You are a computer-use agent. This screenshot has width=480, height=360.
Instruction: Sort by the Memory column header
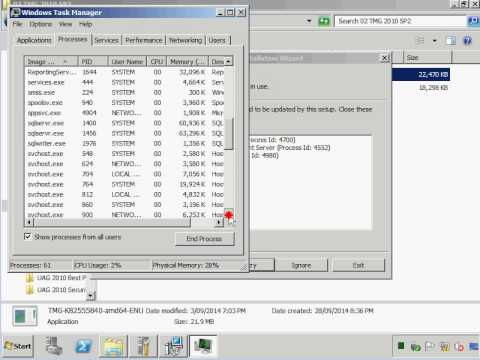[x=187, y=62]
